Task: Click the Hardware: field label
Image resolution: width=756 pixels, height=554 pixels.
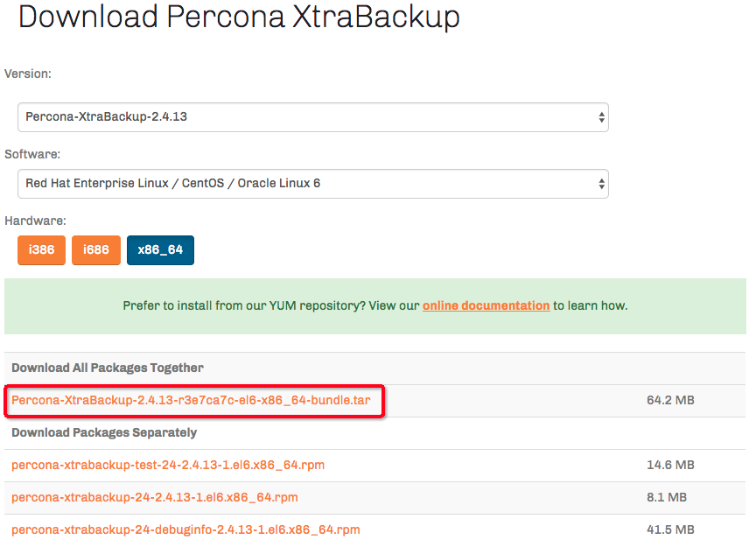Action: click(36, 221)
